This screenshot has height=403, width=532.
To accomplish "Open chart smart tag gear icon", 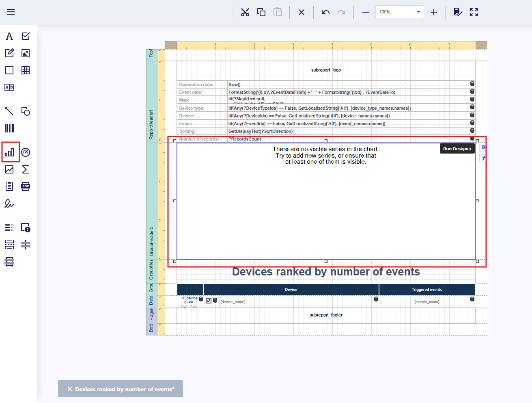I will 483,147.
